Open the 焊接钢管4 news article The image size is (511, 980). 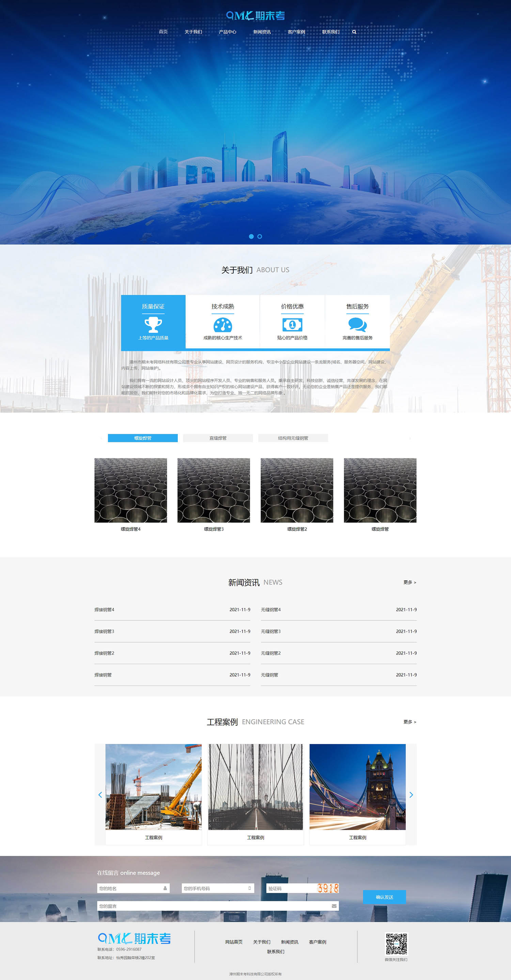[104, 610]
